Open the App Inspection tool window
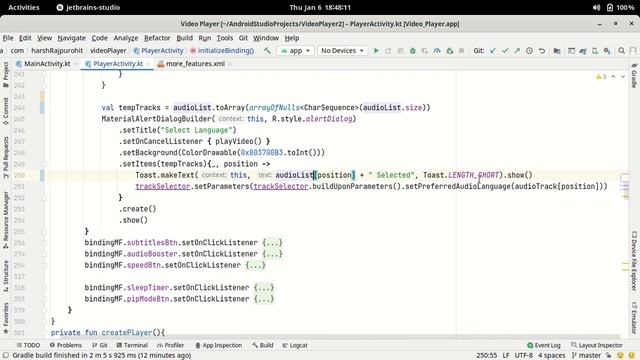Image resolution: width=640 pixels, height=360 pixels. (218, 345)
